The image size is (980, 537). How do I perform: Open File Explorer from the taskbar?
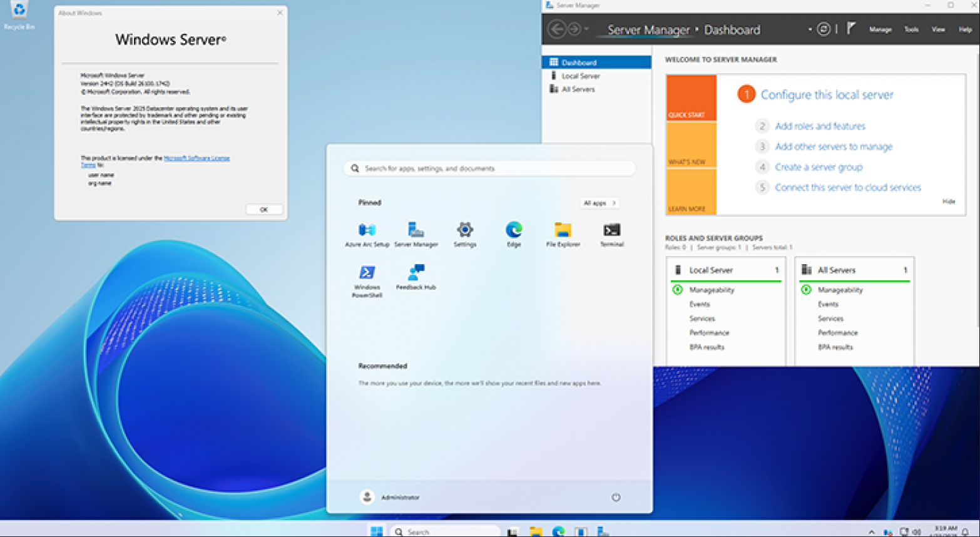pos(536,531)
